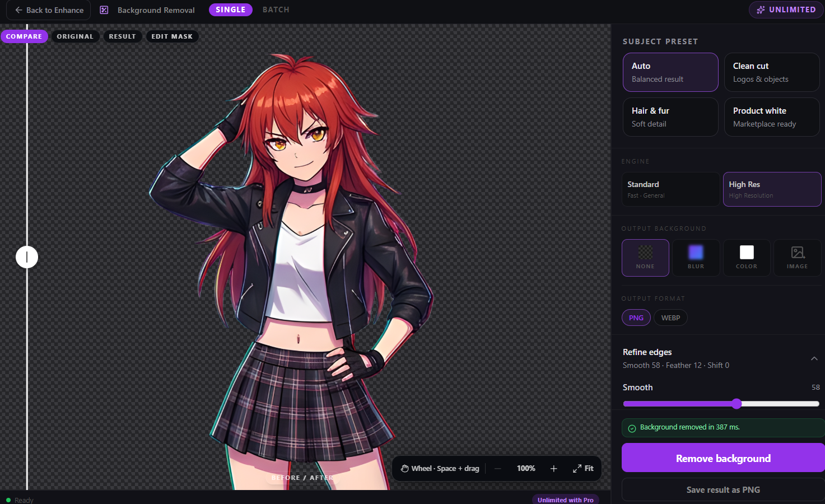The height and width of the screenshot is (504, 825).
Task: Select the Blur output background option
Action: 696,258
